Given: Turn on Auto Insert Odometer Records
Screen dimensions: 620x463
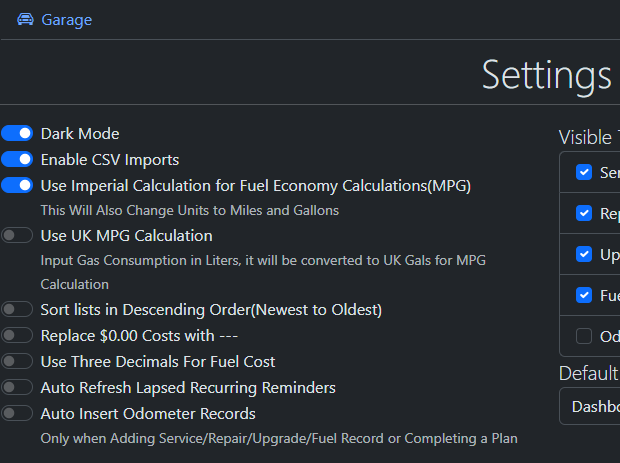Looking at the screenshot, I should pyautogui.click(x=17, y=413).
